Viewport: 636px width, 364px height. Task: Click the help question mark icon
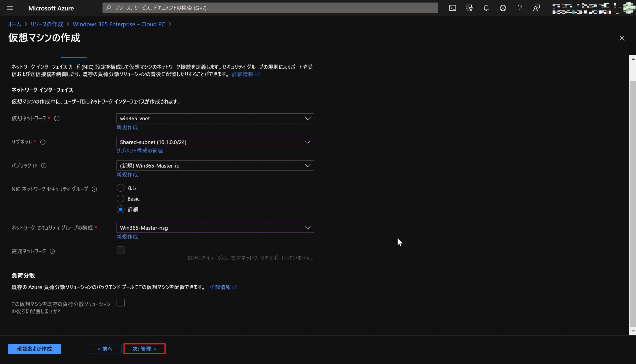pos(520,8)
